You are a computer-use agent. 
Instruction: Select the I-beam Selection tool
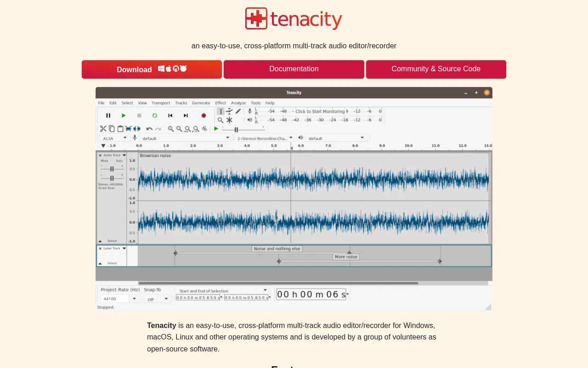coord(220,111)
